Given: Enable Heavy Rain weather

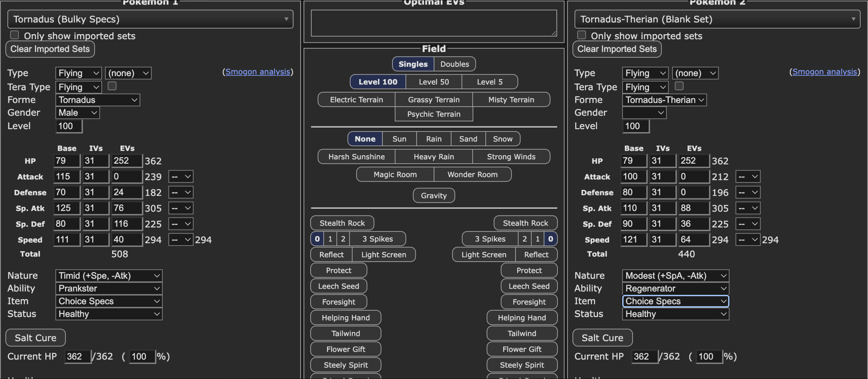Looking at the screenshot, I should click(434, 157).
